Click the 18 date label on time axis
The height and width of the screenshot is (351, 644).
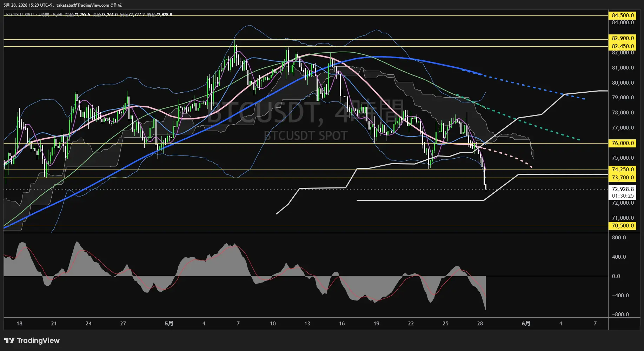coord(19,324)
